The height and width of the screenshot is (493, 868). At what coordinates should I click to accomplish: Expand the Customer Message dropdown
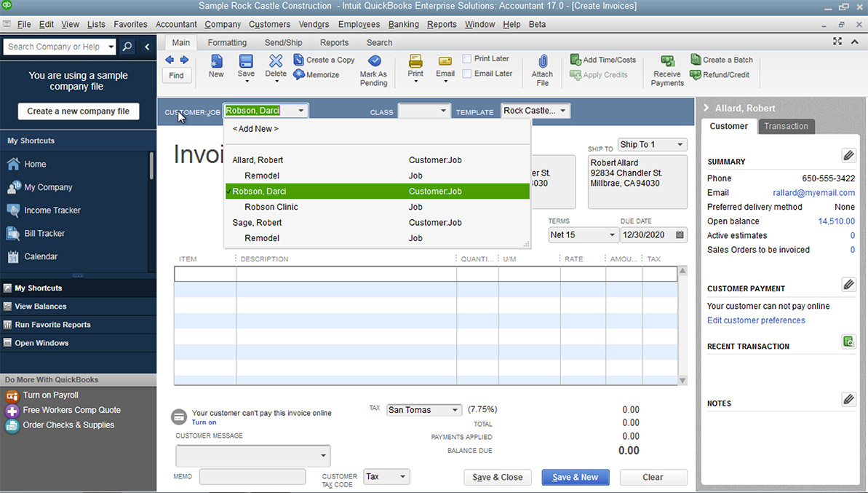tap(323, 456)
